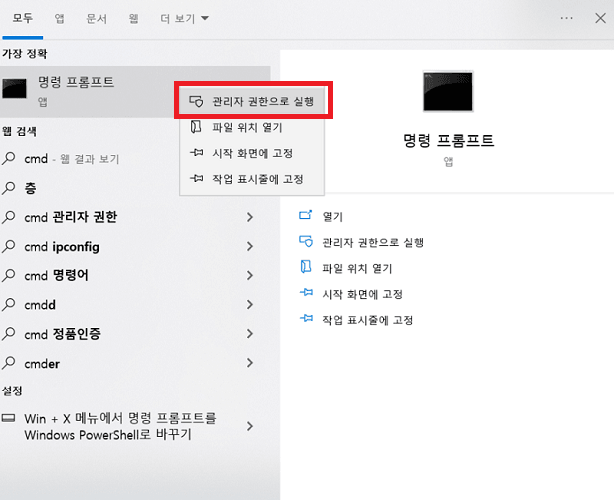Click the file location icon in context menu
Image resolution: width=614 pixels, height=500 pixels.
click(x=196, y=127)
